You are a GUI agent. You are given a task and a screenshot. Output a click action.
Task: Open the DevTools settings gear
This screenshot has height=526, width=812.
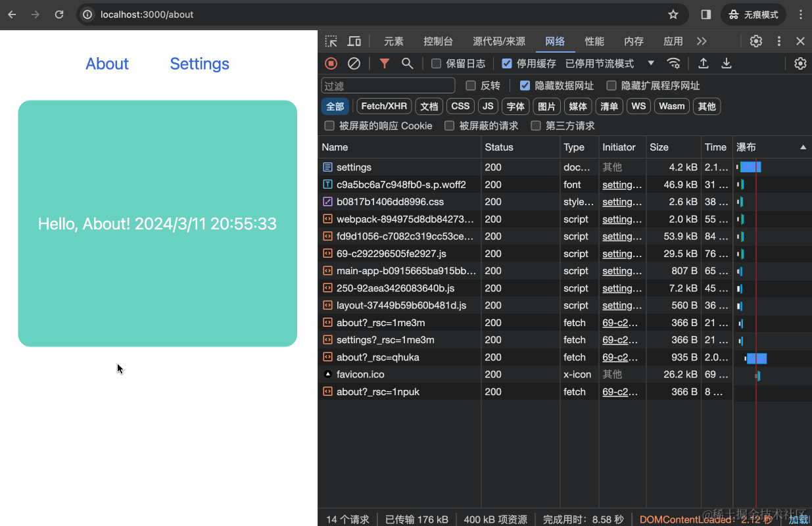coord(755,41)
